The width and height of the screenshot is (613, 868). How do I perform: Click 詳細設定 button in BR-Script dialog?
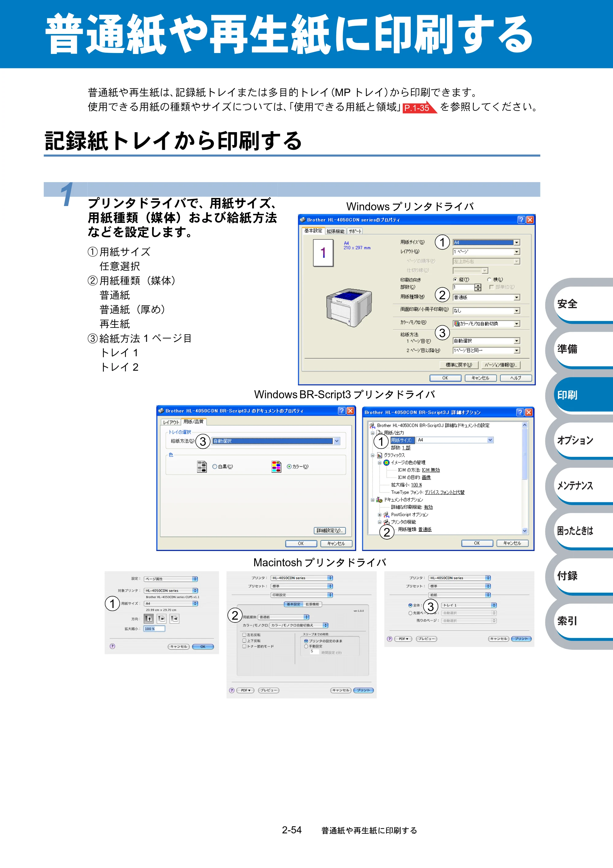[329, 530]
